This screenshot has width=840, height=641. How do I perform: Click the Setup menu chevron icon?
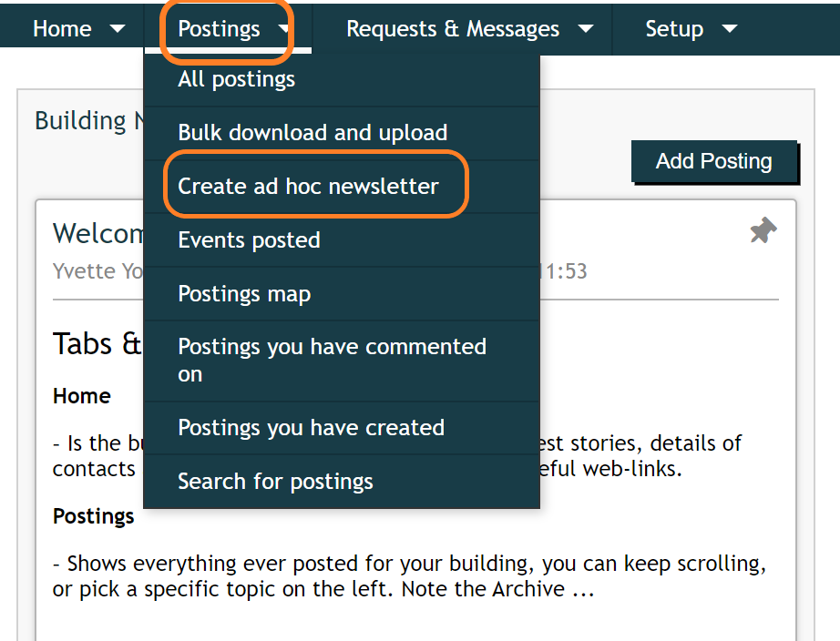730,28
